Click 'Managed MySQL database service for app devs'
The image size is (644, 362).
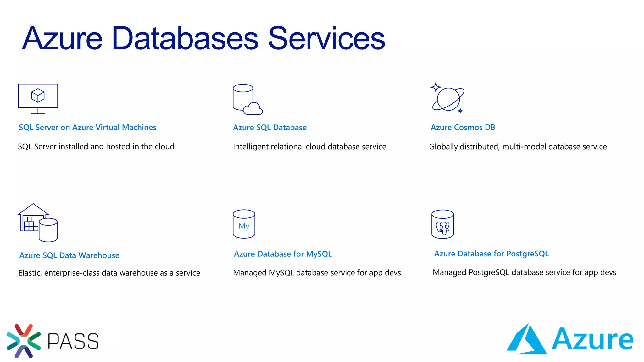click(x=317, y=272)
